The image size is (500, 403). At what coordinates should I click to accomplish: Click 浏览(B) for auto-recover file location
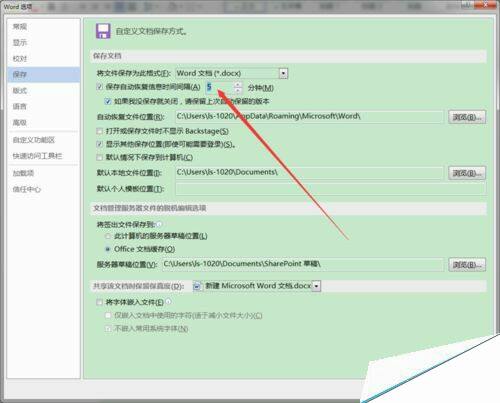467,117
